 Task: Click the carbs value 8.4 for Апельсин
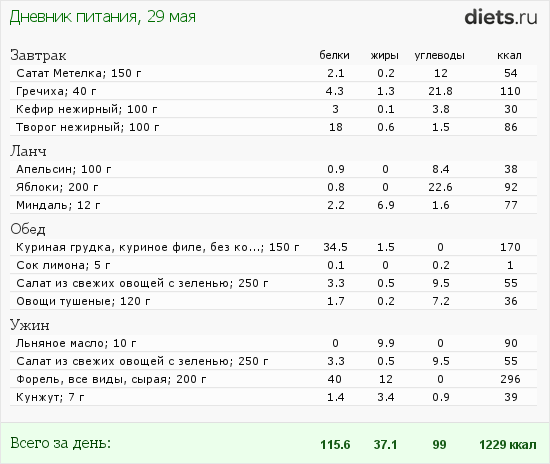coord(441,169)
